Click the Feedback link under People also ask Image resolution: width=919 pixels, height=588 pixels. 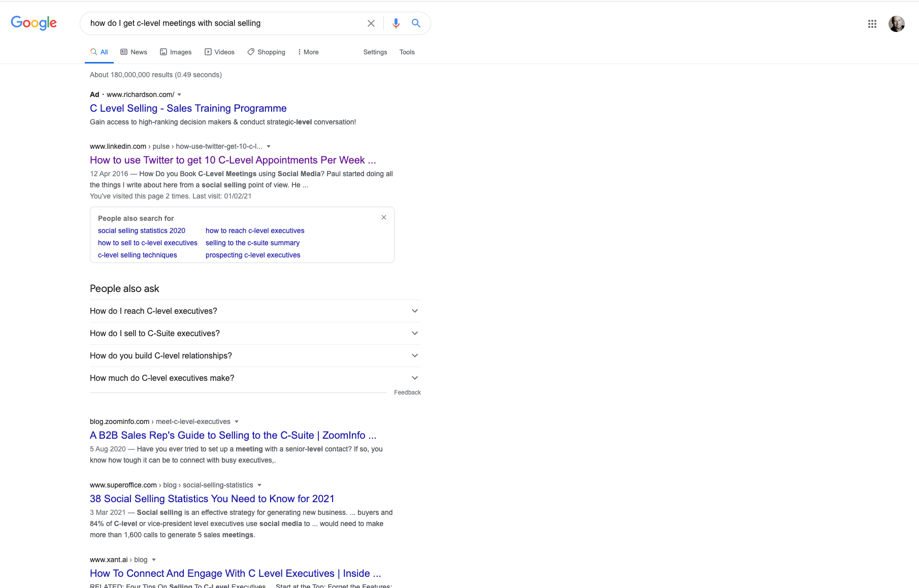pos(407,393)
